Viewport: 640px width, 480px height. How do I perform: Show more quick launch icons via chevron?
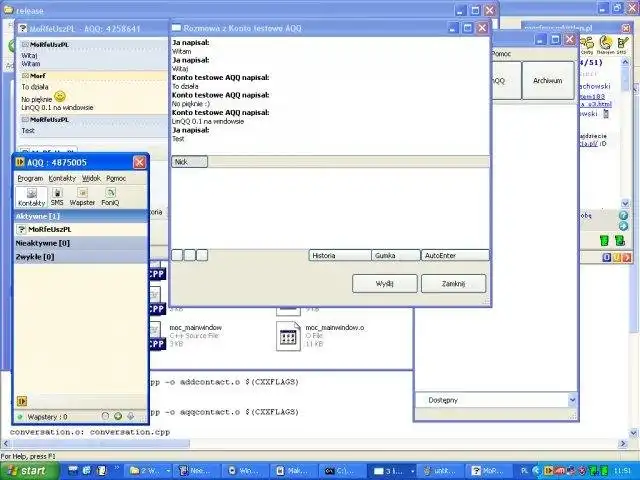point(117,468)
